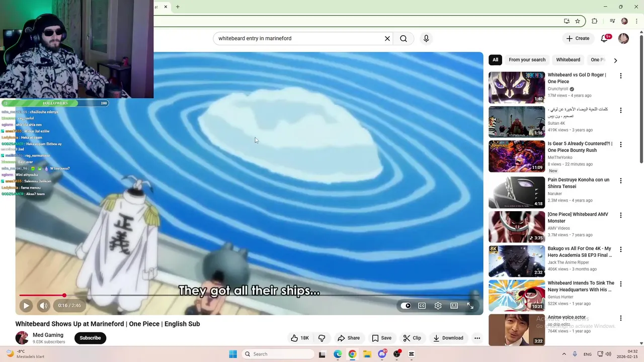Image resolution: width=644 pixels, height=362 pixels.
Task: Open the Crunchyroll channel link
Action: click(558, 89)
